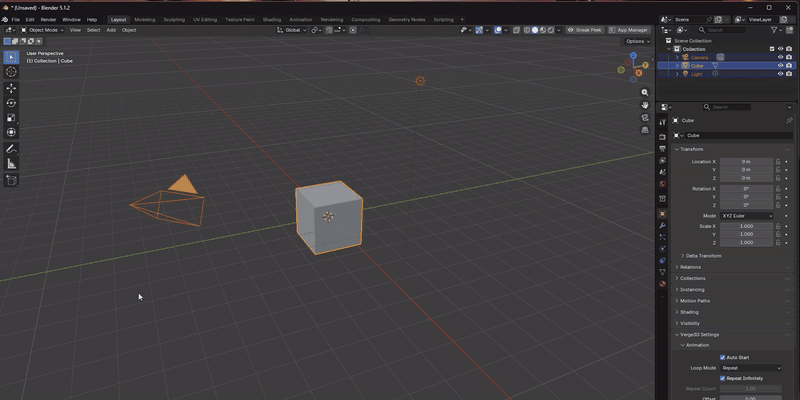This screenshot has height=400, width=800.
Task: Open the rotation Mode XYZ Euler dropdown
Action: pyautogui.click(x=746, y=216)
